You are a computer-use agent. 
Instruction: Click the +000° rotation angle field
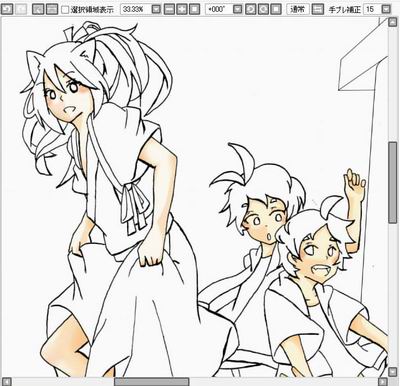point(219,9)
